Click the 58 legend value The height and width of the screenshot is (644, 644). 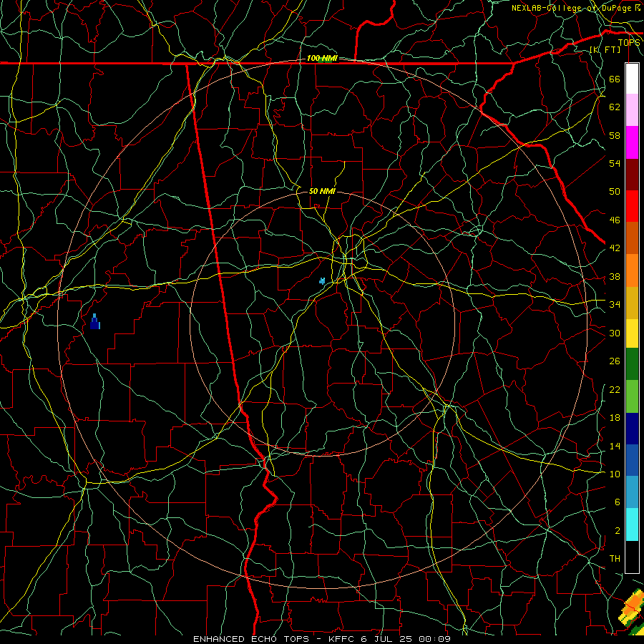click(x=615, y=135)
